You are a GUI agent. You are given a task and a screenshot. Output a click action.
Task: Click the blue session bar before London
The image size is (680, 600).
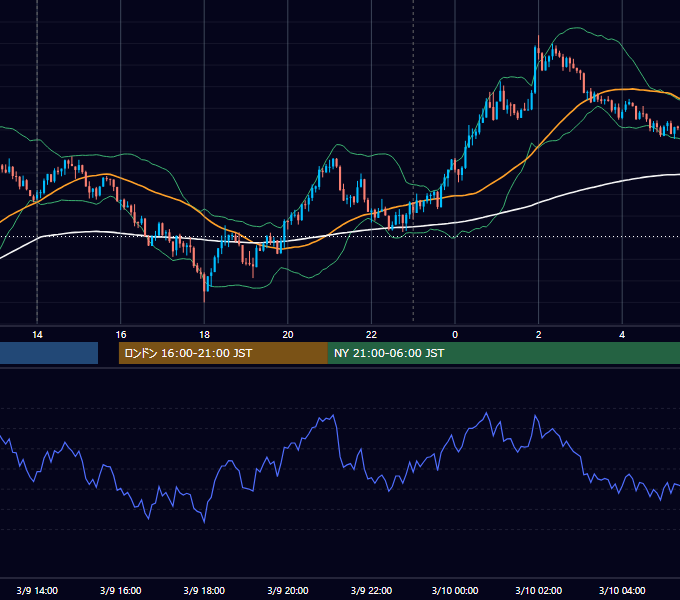pos(49,353)
